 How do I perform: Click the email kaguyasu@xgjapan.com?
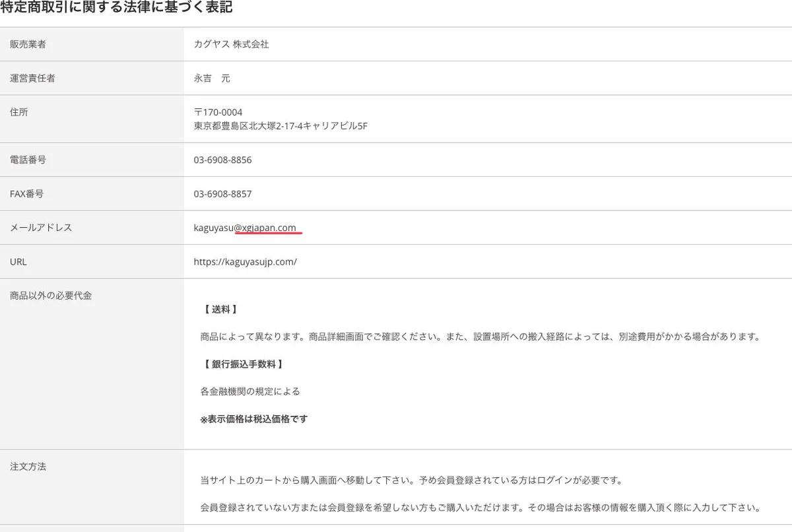245,228
